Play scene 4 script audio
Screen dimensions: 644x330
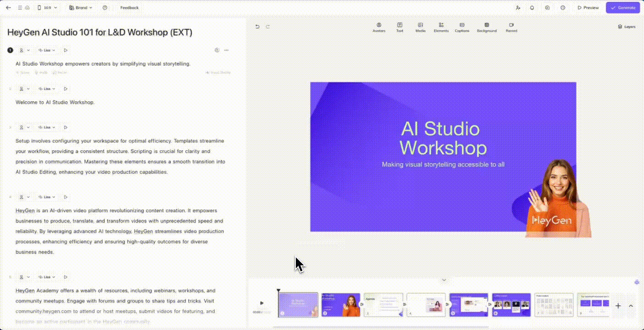click(66, 197)
